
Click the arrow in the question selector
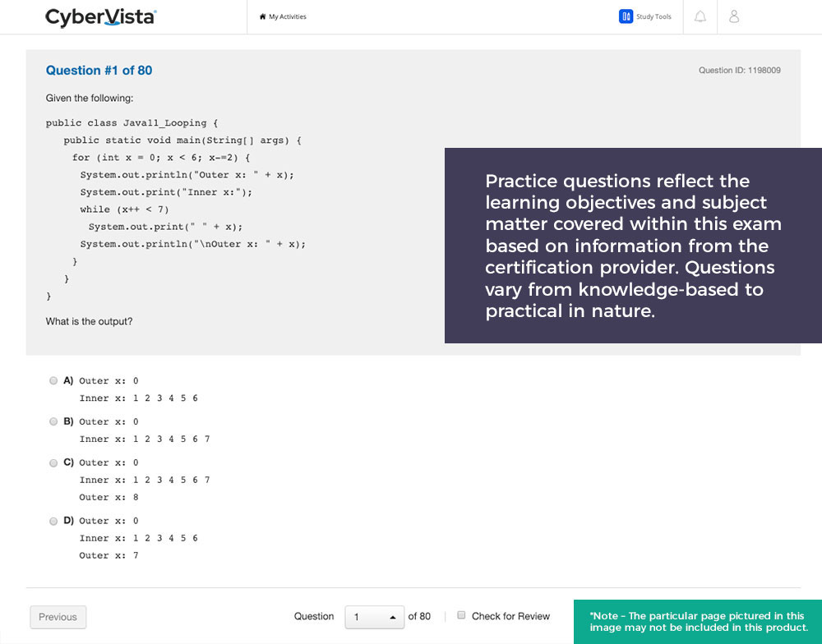coord(392,617)
